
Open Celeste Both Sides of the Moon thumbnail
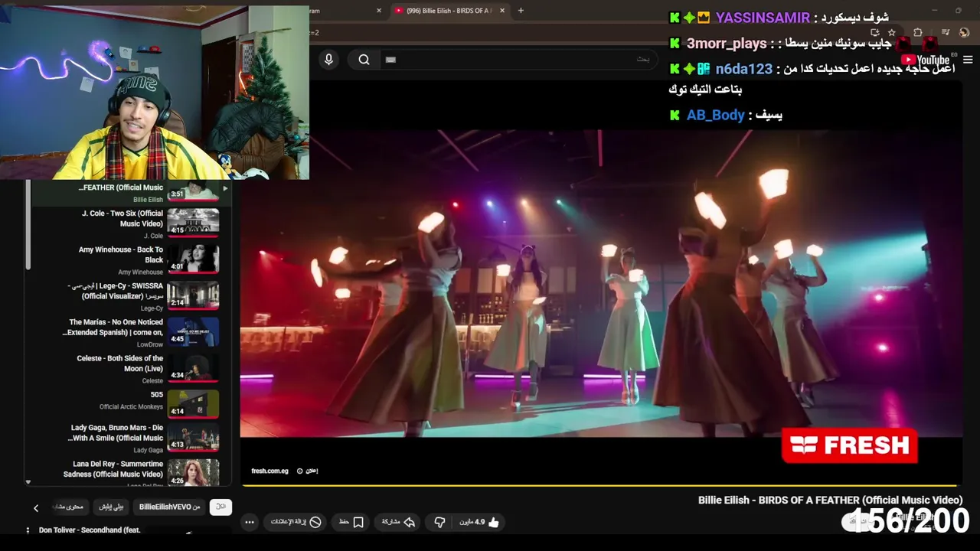tap(193, 367)
